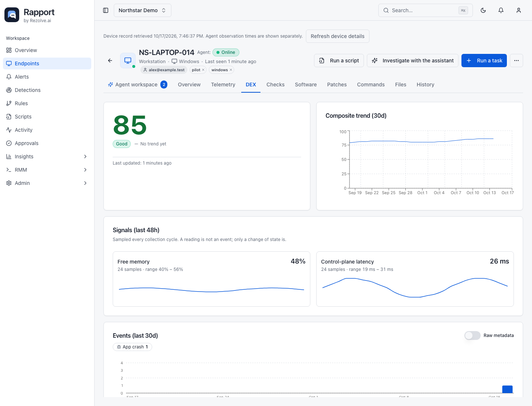Click Run a script
This screenshot has width=532, height=406.
coord(339,61)
